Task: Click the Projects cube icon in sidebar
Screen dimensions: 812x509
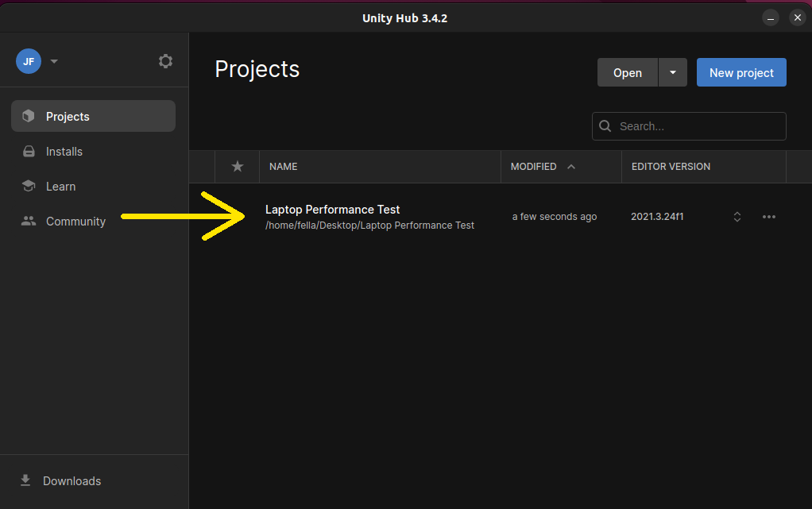Action: coord(29,116)
